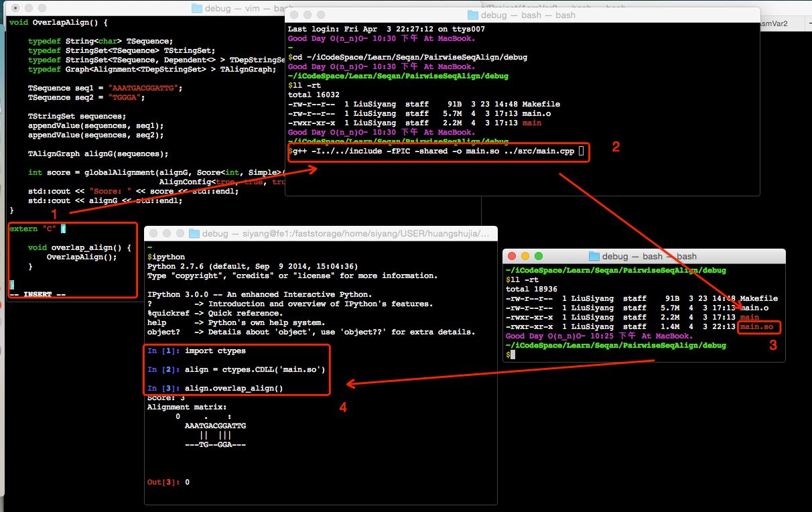Click the extern "C" line in the vim editor
The width and height of the screenshot is (812, 512).
[x=32, y=229]
